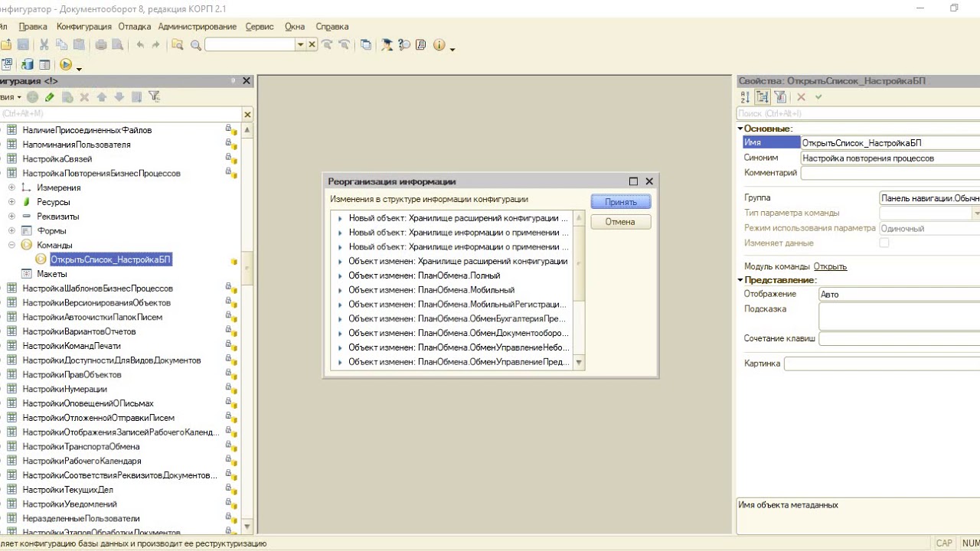Expand the Реквизиты tree node
Viewport: 980px width, 551px height.
coord(12,217)
